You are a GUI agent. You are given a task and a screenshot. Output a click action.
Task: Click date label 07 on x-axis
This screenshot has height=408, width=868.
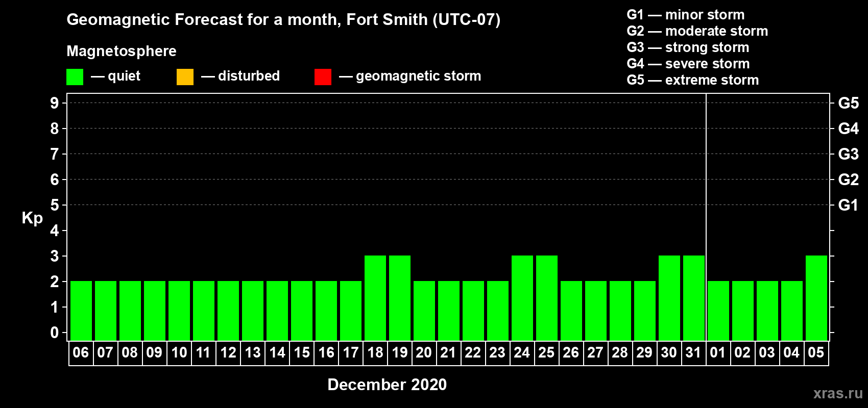pyautogui.click(x=105, y=353)
